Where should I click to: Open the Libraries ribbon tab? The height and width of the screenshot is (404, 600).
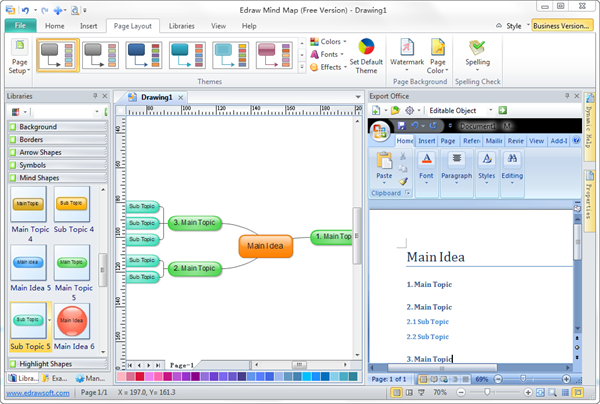[x=182, y=26]
